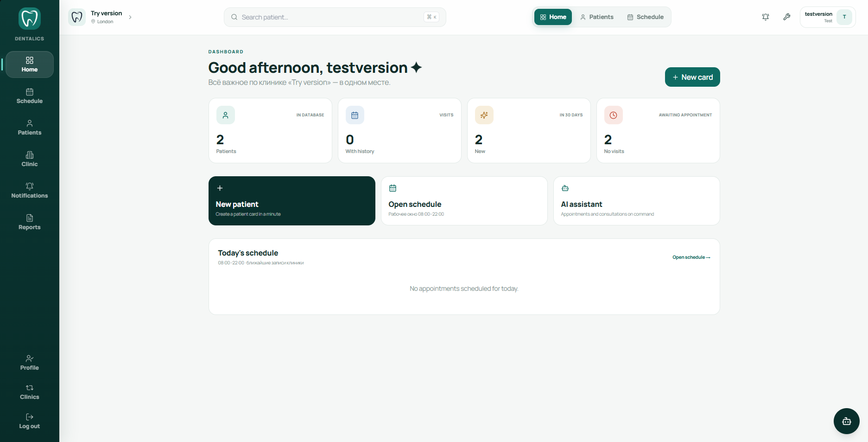Focus the Search patient field

point(335,17)
